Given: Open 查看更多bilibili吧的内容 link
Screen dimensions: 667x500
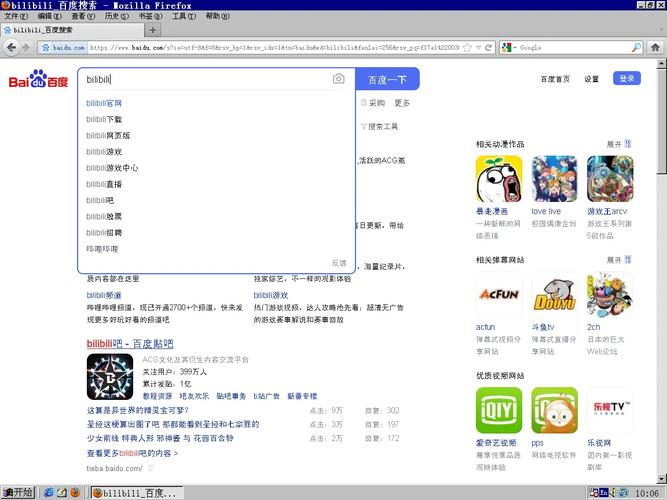Looking at the screenshot, I should [132, 453].
